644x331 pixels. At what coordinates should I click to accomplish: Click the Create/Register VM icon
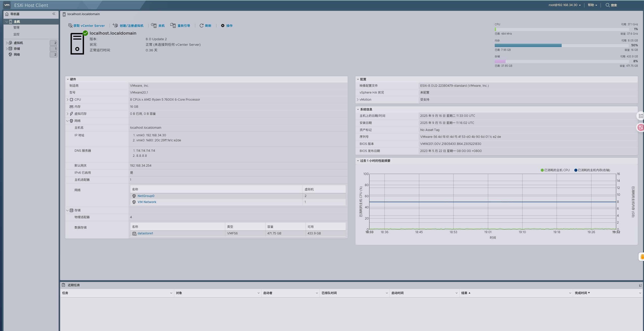115,25
